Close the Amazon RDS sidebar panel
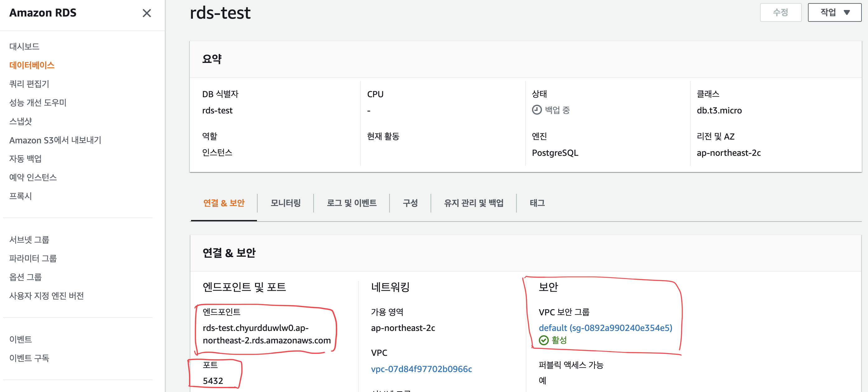868x392 pixels. (147, 13)
